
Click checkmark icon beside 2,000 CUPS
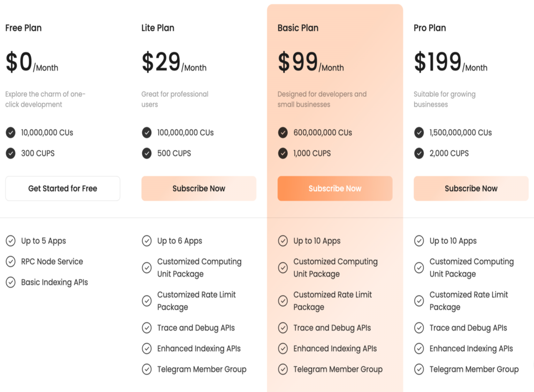pos(419,153)
